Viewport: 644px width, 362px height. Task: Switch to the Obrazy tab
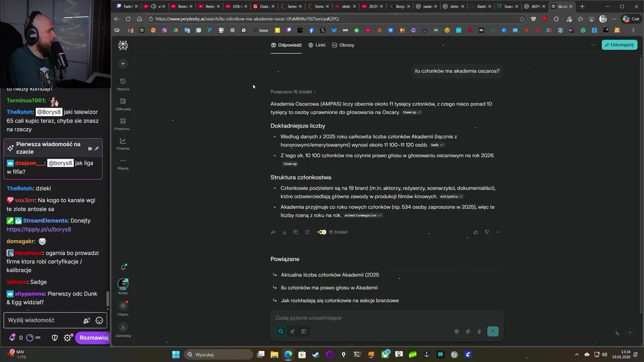click(x=343, y=45)
